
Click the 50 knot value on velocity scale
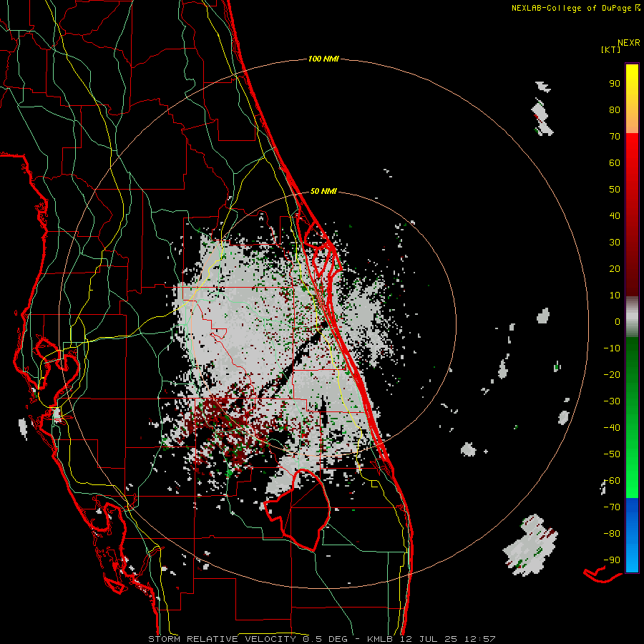point(615,190)
